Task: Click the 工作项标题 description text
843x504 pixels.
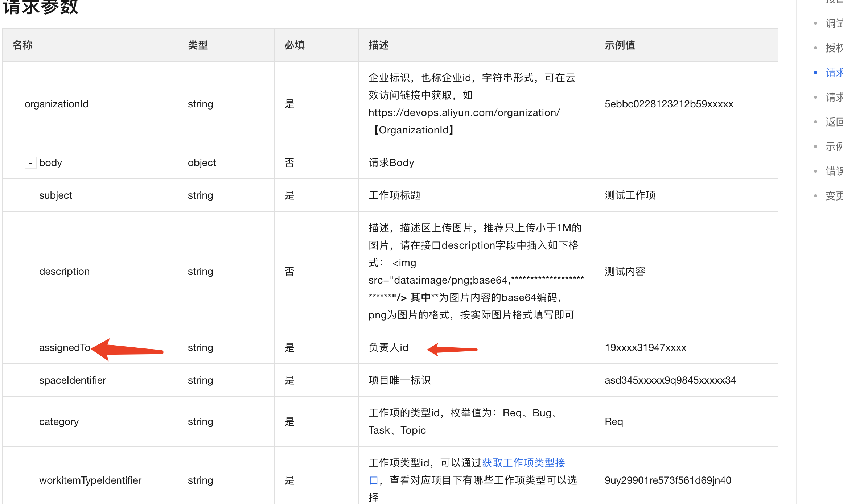Action: click(x=395, y=195)
